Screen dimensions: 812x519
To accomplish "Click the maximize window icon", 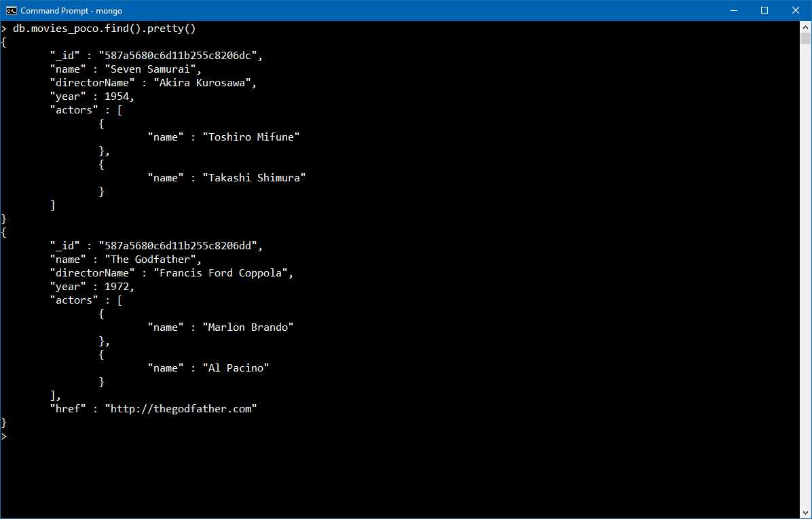I will (x=764, y=10).
